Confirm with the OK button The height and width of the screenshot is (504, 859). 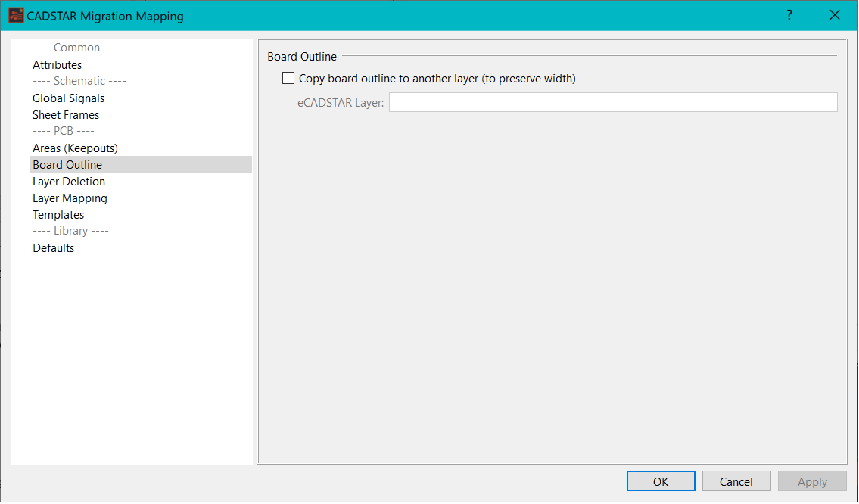661,481
